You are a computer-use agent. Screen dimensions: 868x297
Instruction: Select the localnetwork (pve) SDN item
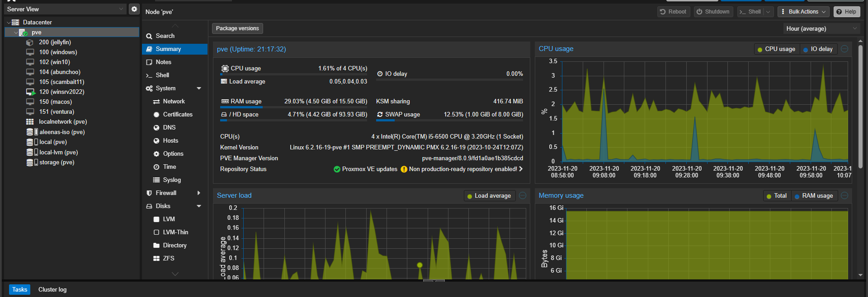tap(62, 122)
